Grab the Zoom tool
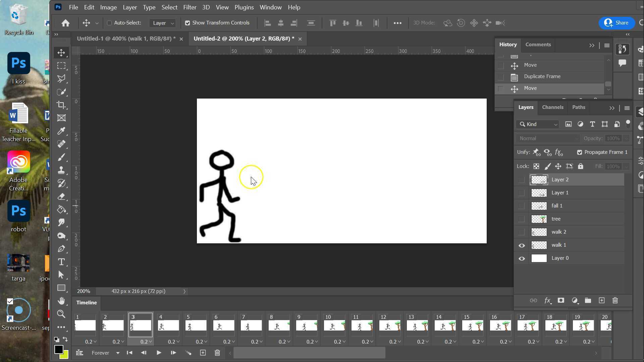The image size is (644, 362). [x=61, y=314]
